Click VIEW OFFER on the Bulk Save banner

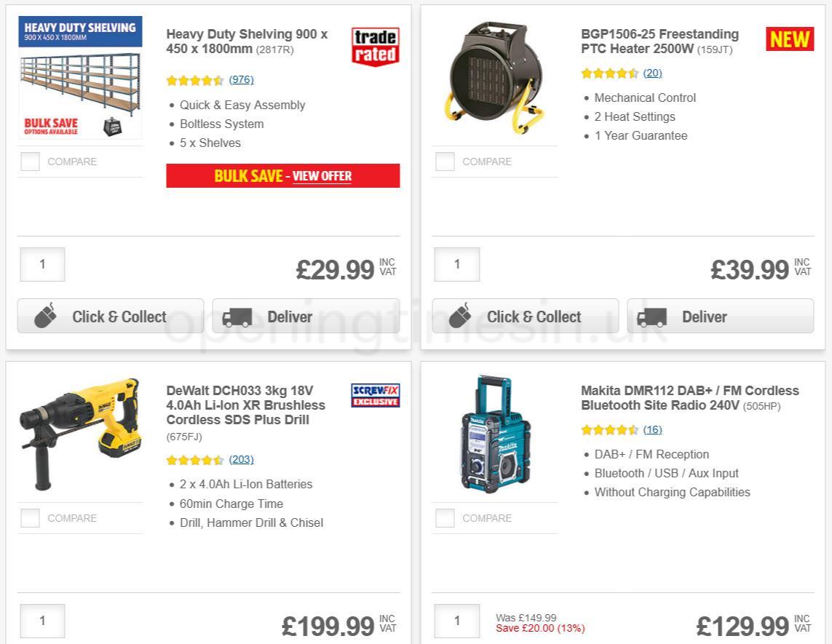322,176
